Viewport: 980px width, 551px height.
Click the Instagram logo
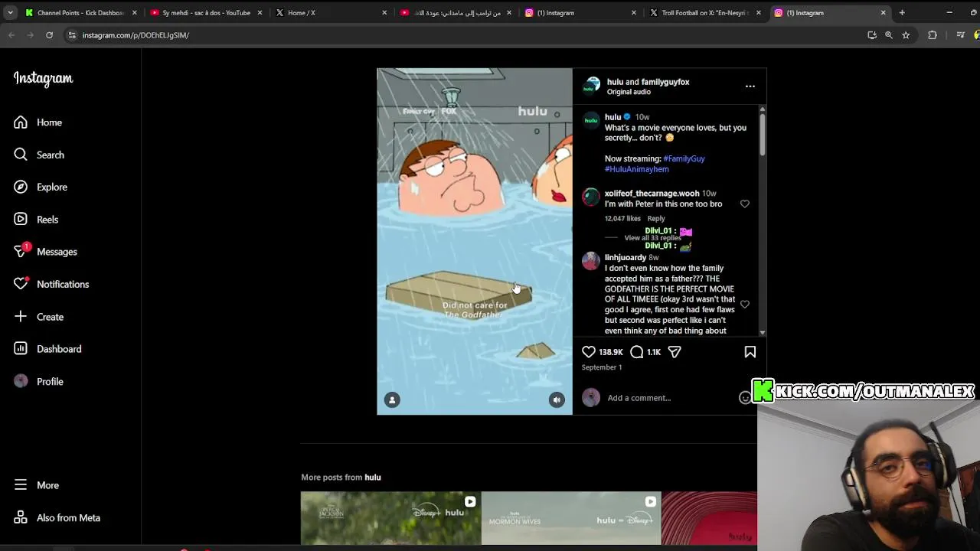click(x=43, y=79)
